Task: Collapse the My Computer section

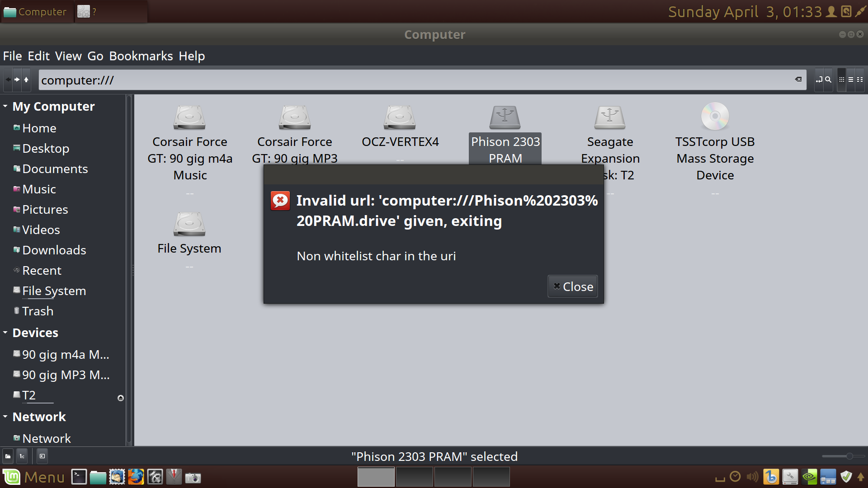Action: [x=5, y=106]
